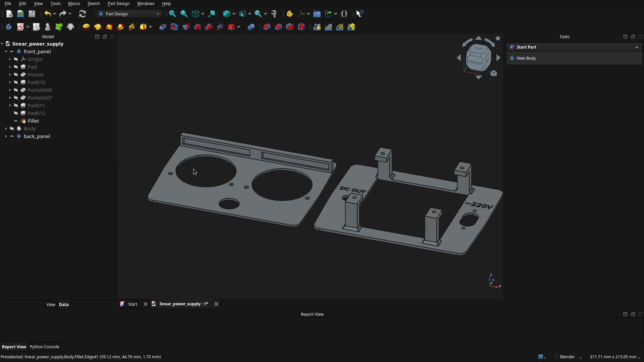Switch to the View property tab
Image resolution: width=644 pixels, height=362 pixels.
(51, 305)
